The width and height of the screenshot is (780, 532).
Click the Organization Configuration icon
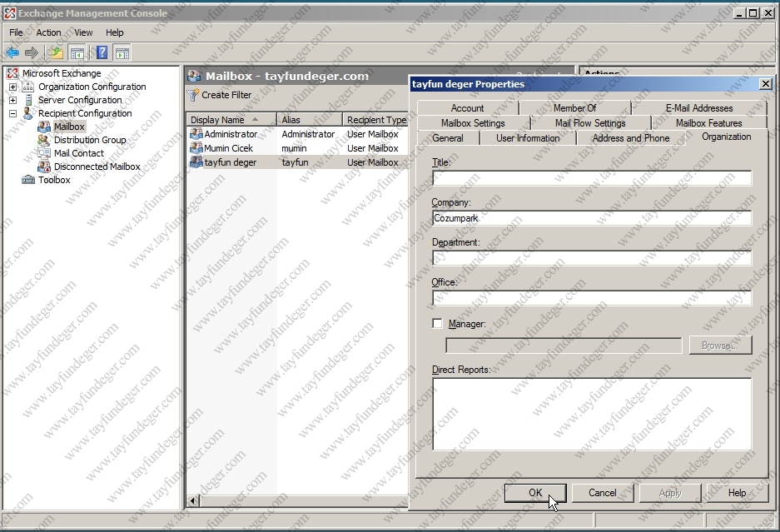28,87
